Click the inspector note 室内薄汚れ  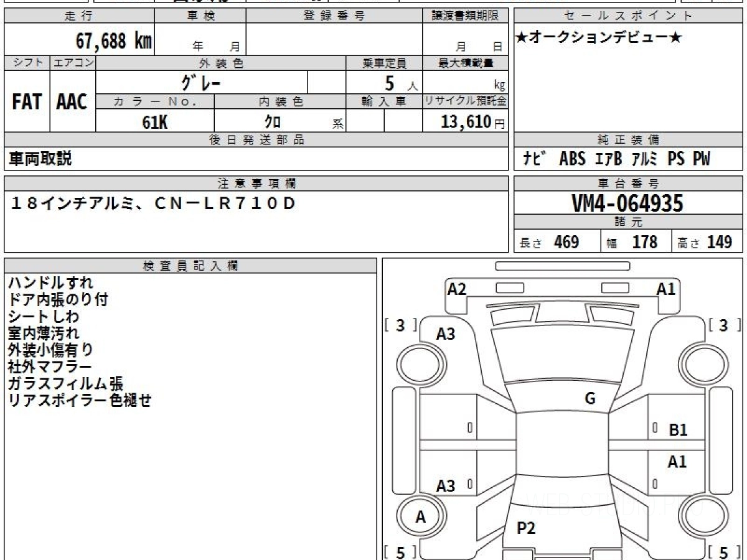click(x=44, y=334)
